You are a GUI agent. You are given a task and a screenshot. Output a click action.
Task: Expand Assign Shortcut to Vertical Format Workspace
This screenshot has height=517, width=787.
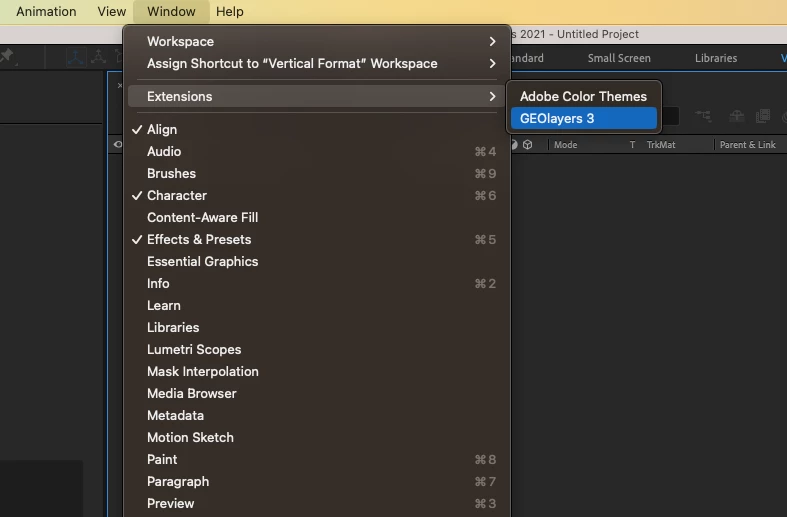click(316, 63)
